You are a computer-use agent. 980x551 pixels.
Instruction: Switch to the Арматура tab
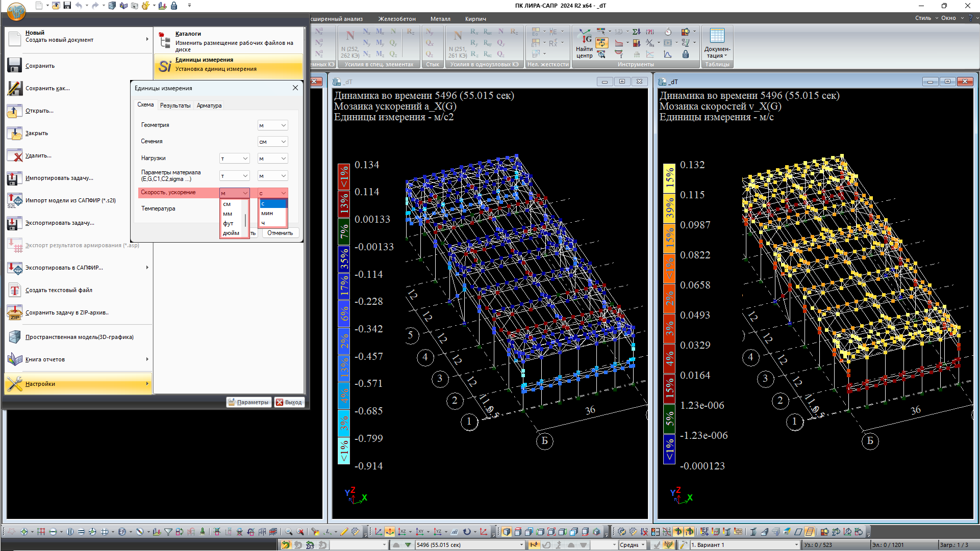(209, 106)
